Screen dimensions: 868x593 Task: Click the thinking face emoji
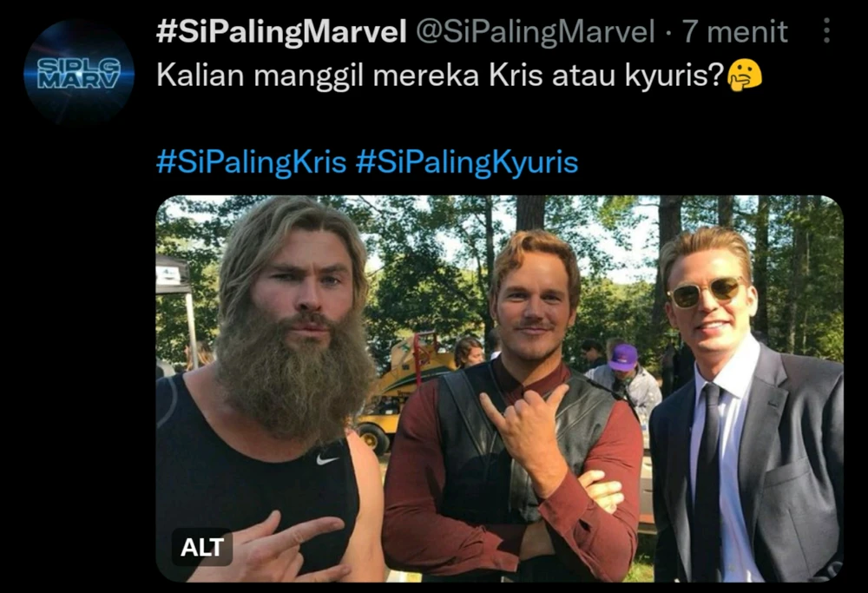(x=744, y=76)
